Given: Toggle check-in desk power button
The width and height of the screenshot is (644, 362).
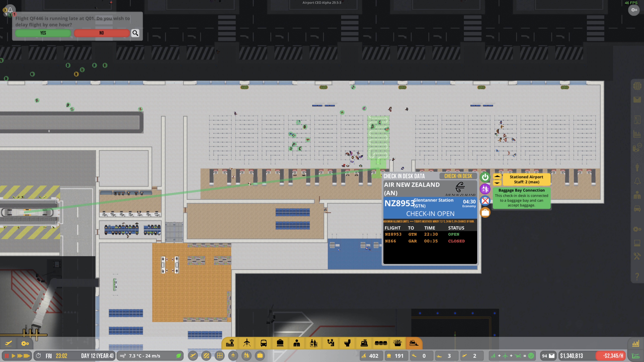Looking at the screenshot, I should pos(485,177).
